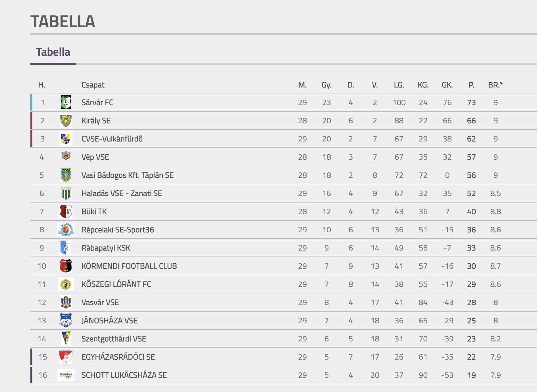This screenshot has width=537, height=392.
Task: Click the KŐSZEGI LÓRÁNT FC team name
Action: [x=116, y=284]
